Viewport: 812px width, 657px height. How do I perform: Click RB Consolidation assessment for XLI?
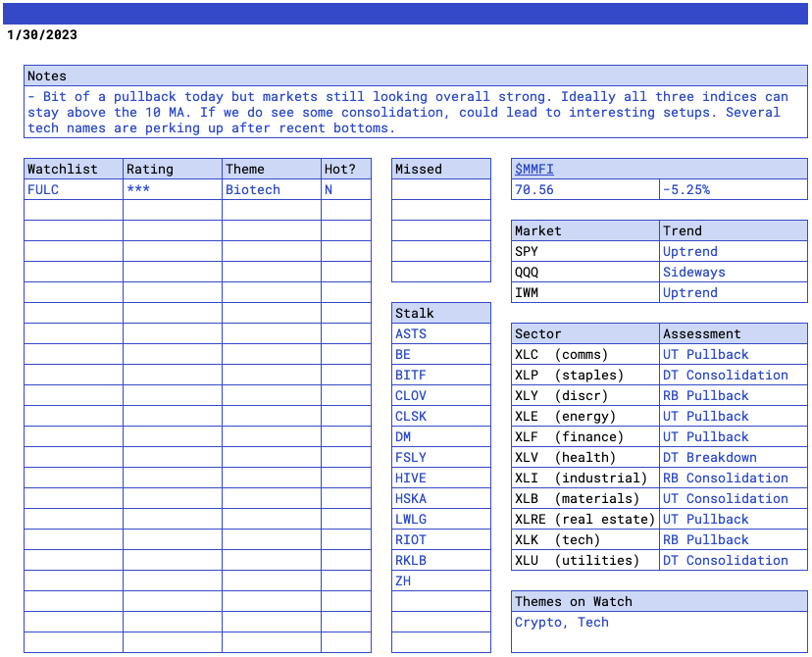click(734, 478)
